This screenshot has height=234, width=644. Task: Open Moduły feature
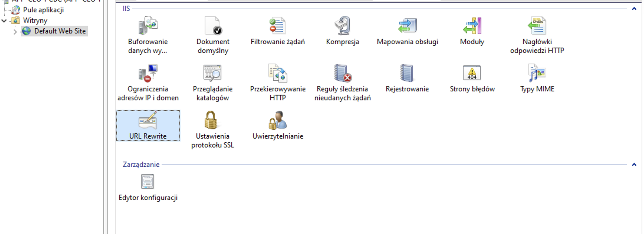pyautogui.click(x=472, y=31)
